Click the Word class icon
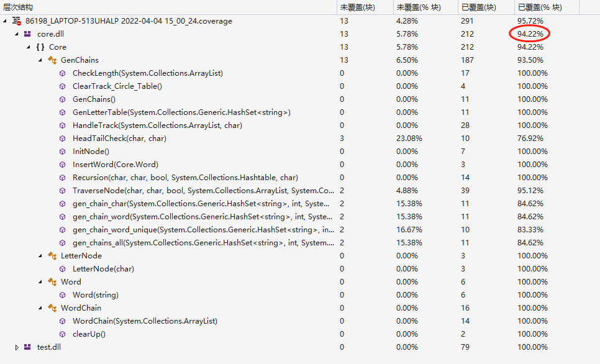The width and height of the screenshot is (600, 364). point(52,282)
